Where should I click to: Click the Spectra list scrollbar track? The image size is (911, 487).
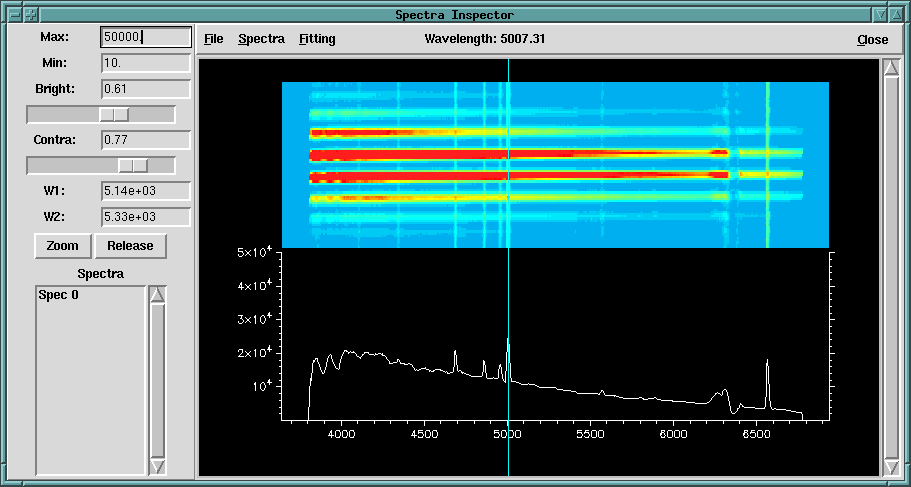click(157, 381)
